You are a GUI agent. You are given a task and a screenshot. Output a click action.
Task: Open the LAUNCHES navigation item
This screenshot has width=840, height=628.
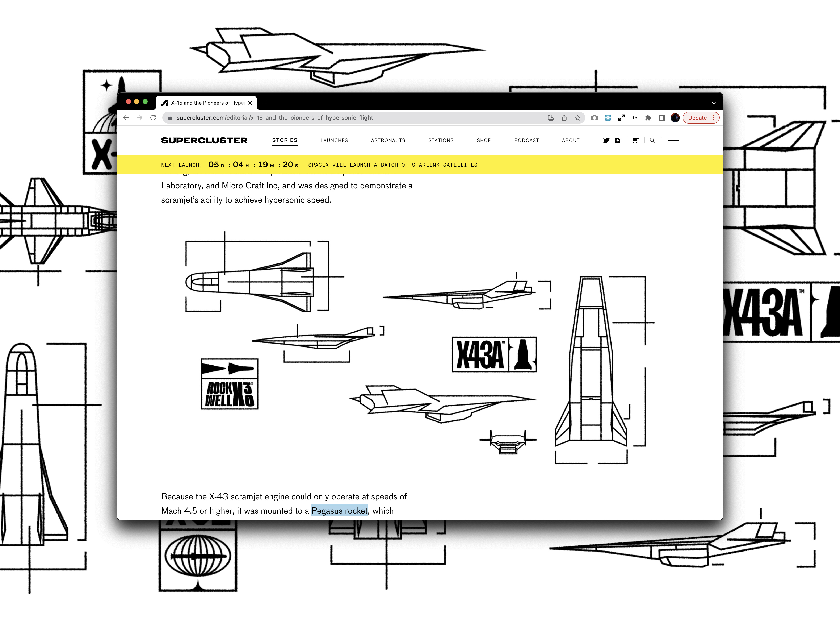tap(334, 140)
